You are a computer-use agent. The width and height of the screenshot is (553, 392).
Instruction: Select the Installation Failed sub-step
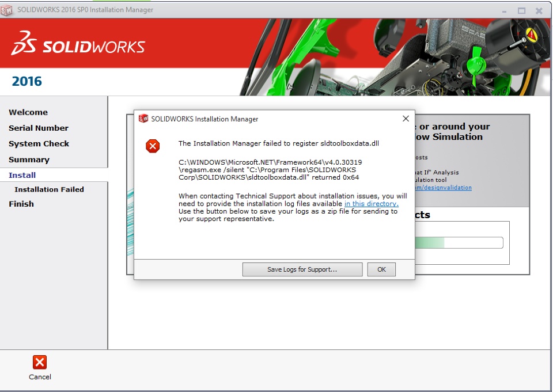(49, 189)
